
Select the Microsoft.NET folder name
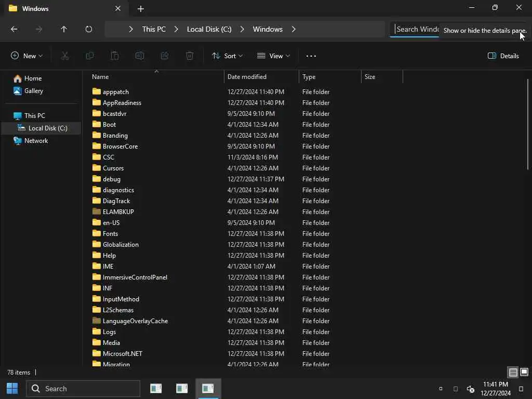coord(123,353)
